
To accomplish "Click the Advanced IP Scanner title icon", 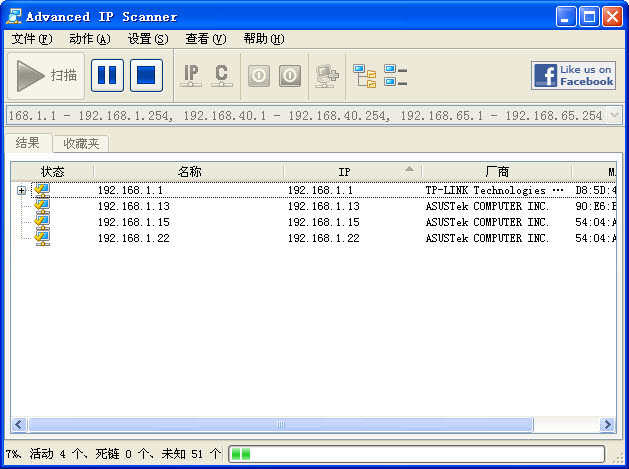I will pyautogui.click(x=14, y=16).
